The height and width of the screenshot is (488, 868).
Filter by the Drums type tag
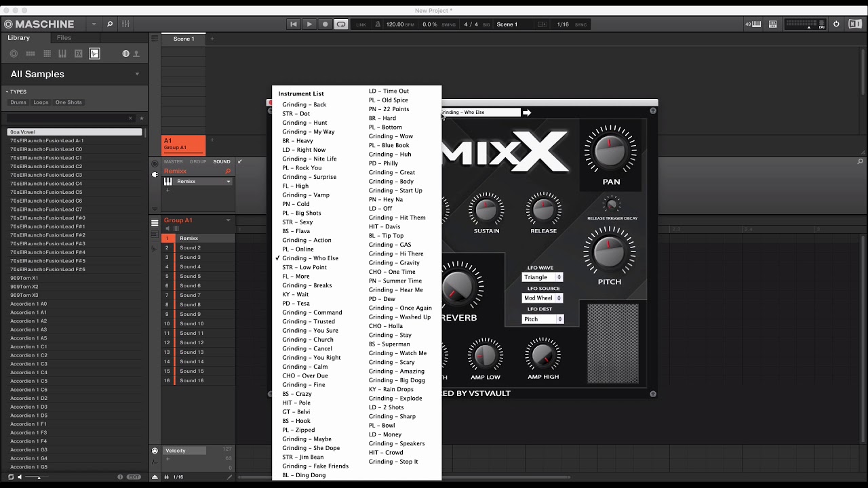[18, 102]
